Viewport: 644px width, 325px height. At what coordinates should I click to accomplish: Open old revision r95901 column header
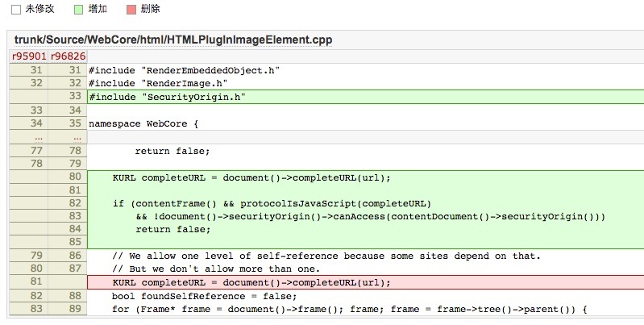pyautogui.click(x=27, y=56)
